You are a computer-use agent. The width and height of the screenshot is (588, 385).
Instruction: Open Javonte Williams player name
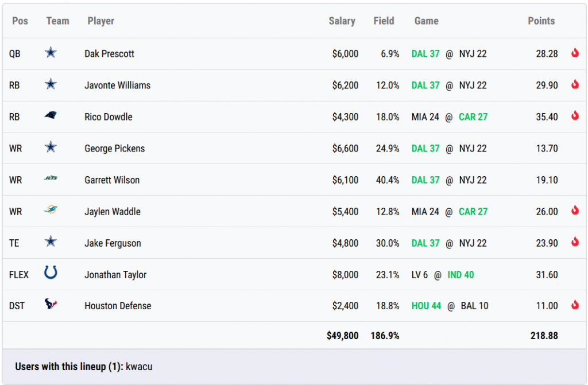[x=117, y=85]
